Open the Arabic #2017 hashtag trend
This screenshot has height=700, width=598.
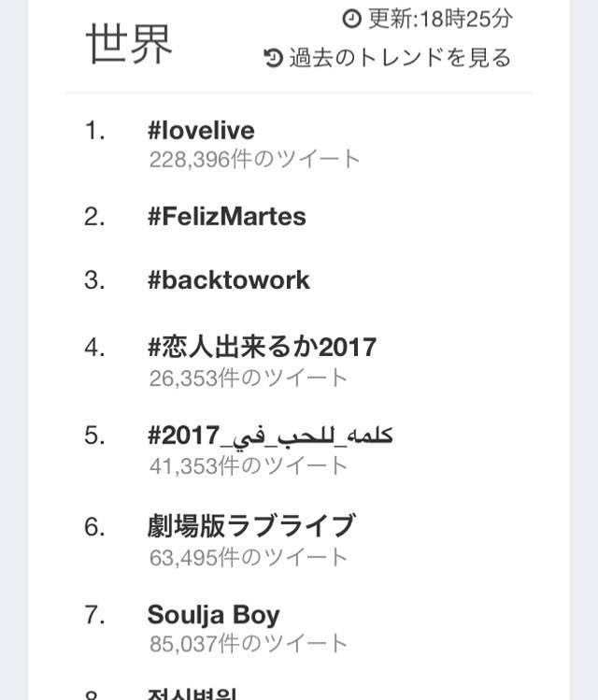tap(270, 436)
